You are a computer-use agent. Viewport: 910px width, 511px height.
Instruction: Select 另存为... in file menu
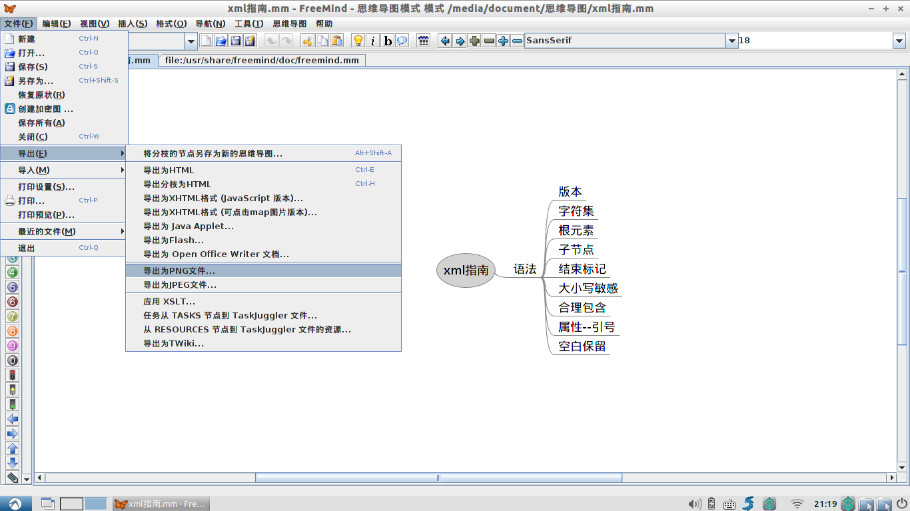(64, 81)
